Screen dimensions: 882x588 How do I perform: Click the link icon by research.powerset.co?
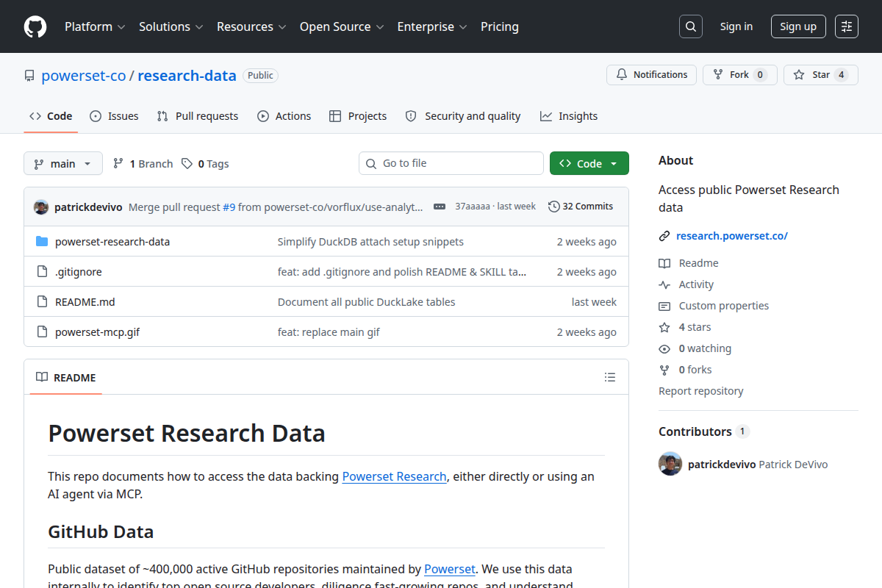(x=664, y=236)
